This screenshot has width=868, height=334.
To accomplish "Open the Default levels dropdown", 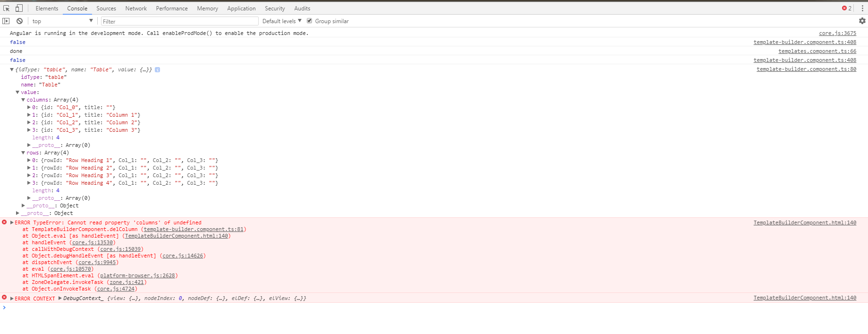I will point(282,21).
